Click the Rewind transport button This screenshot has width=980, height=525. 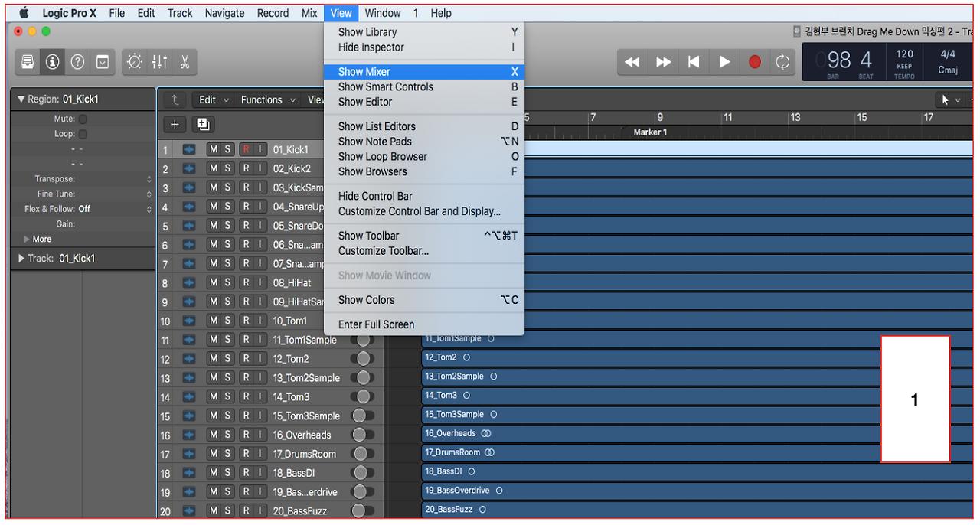click(632, 62)
